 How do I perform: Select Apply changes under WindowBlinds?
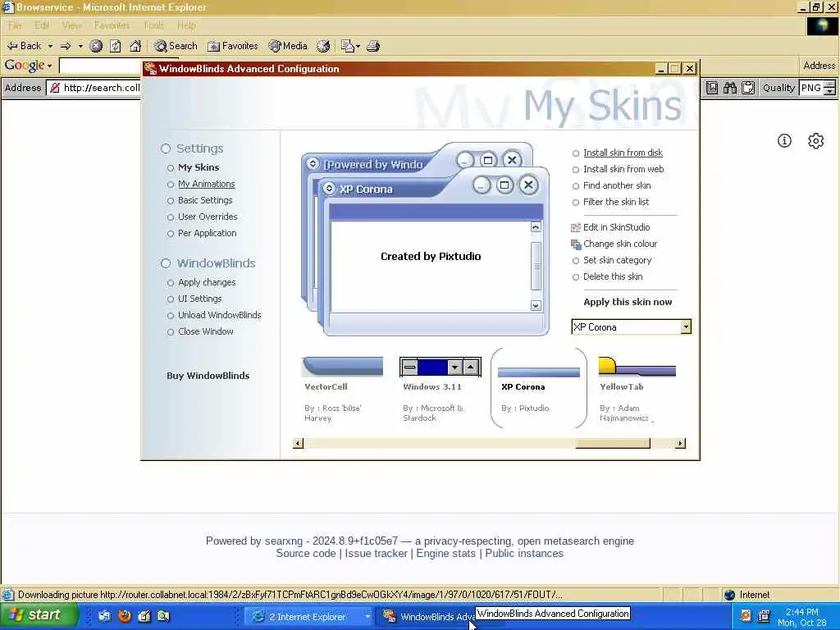click(207, 282)
